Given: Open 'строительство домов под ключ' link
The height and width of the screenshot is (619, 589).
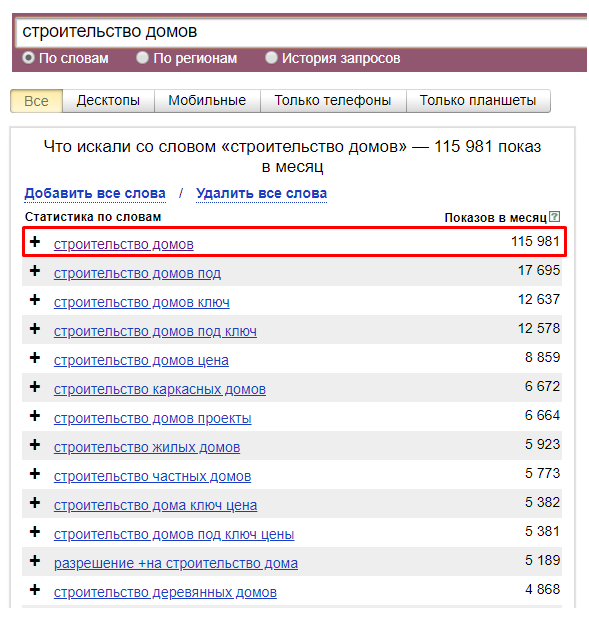Looking at the screenshot, I should click(155, 331).
